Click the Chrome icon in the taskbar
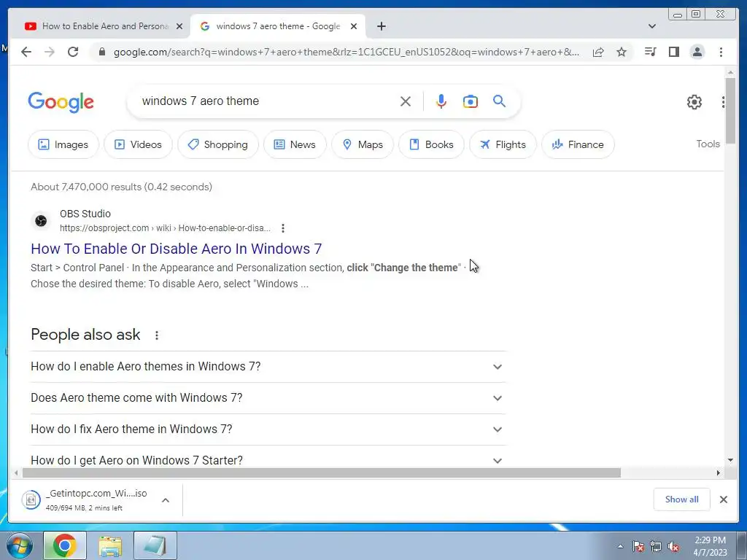The width and height of the screenshot is (747, 560). click(x=65, y=545)
